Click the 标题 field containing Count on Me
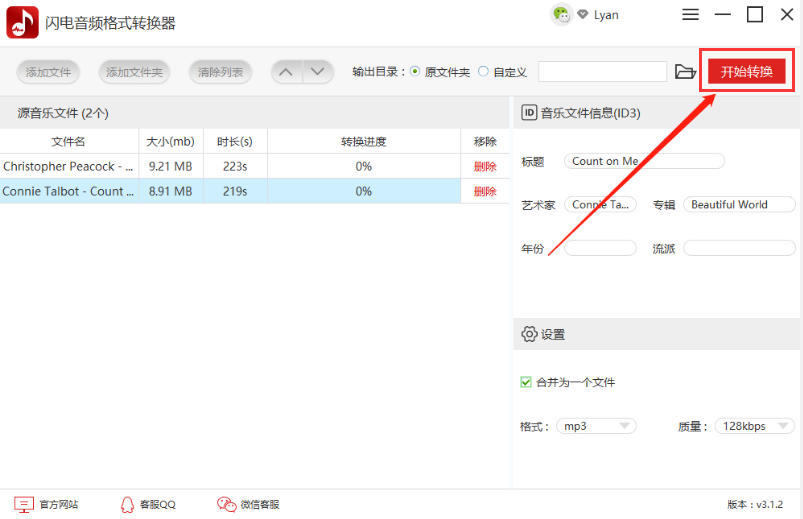This screenshot has width=803, height=519. [644, 161]
